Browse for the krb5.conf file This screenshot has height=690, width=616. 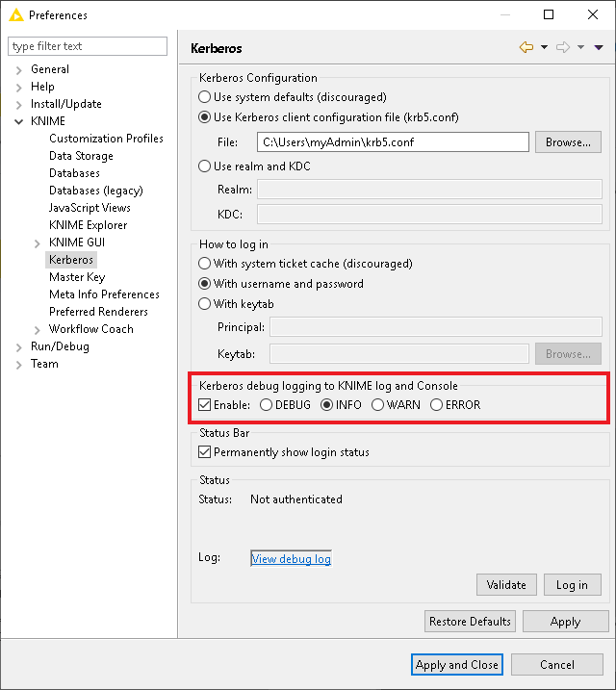(568, 142)
